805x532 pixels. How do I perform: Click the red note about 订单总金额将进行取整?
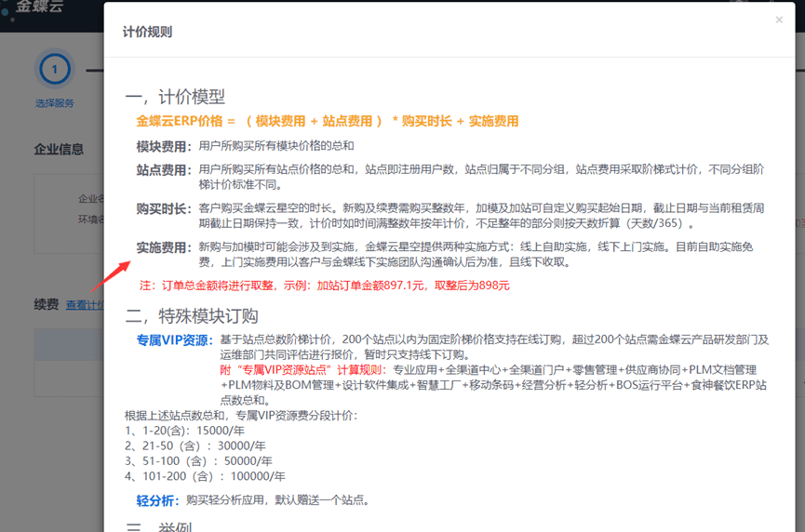(325, 286)
